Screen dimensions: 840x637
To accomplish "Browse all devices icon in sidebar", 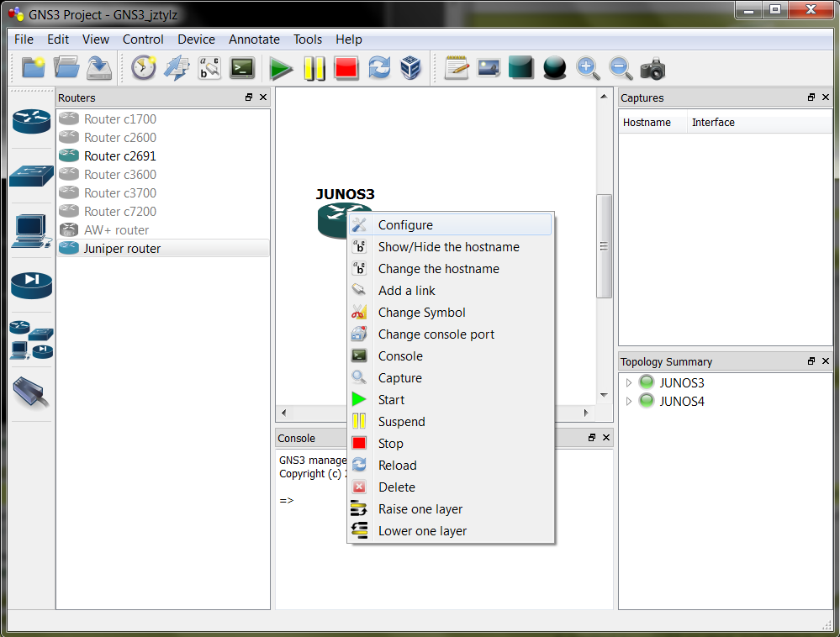I will [32, 340].
